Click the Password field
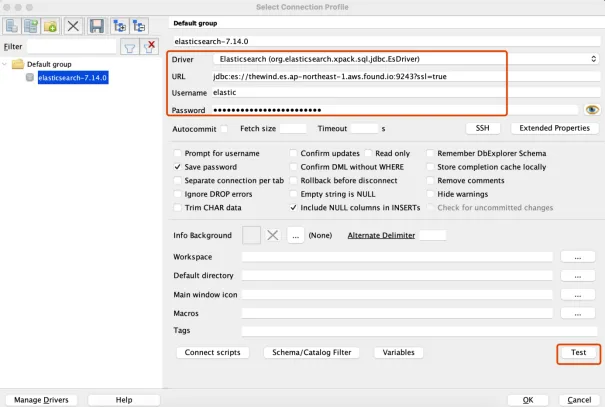The width and height of the screenshot is (605, 407). (x=395, y=110)
